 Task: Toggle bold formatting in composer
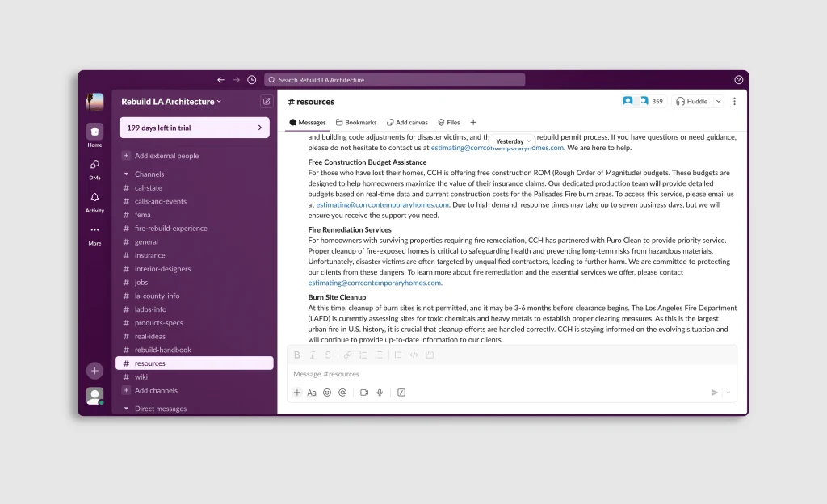297,355
